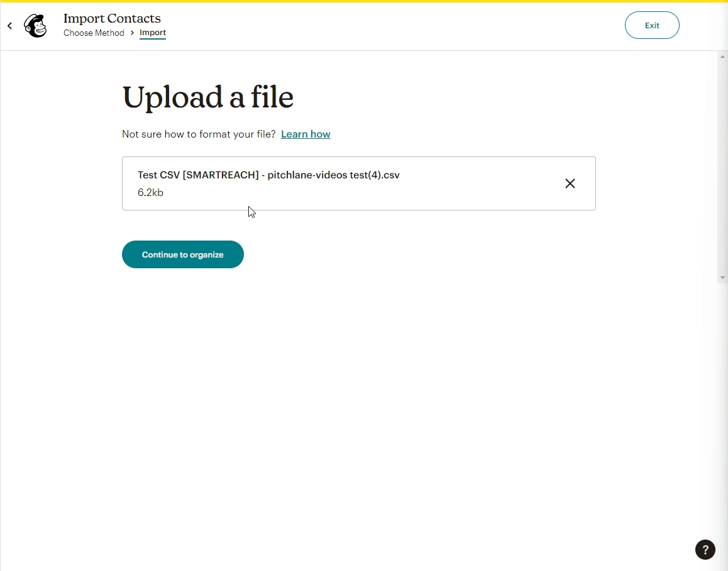Screen dimensions: 728x571
Task: Select the Import breadcrumb step
Action: [x=153, y=33]
